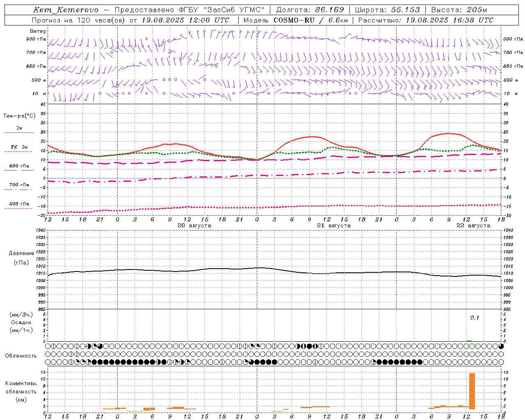Click the temperature legend '500 гПа' dotted entry

(x=19, y=204)
